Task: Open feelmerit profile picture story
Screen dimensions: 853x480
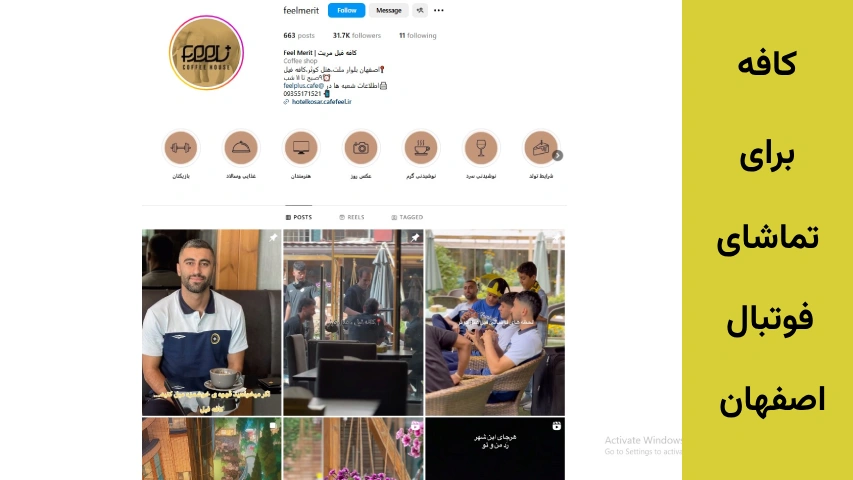Action: pyautogui.click(x=206, y=53)
